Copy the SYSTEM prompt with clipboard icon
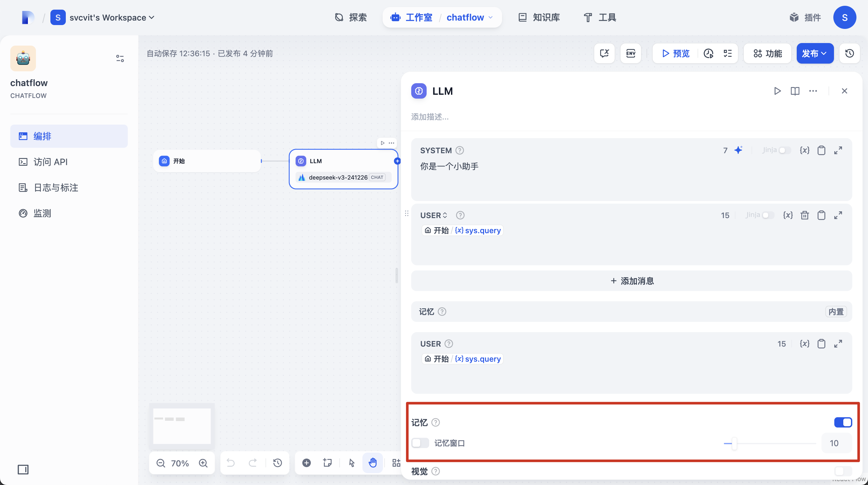This screenshot has width=868, height=485. coord(821,150)
